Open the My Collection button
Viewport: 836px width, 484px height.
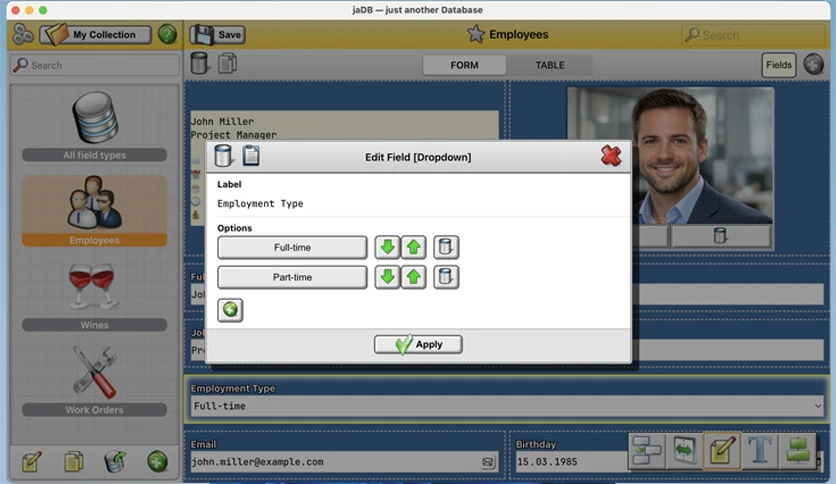(x=95, y=35)
